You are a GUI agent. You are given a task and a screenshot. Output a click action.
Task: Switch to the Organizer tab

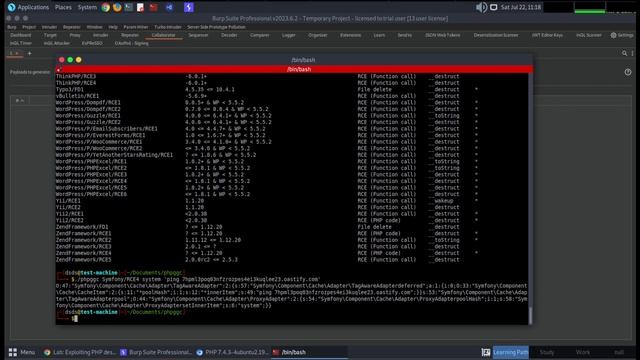click(318, 35)
